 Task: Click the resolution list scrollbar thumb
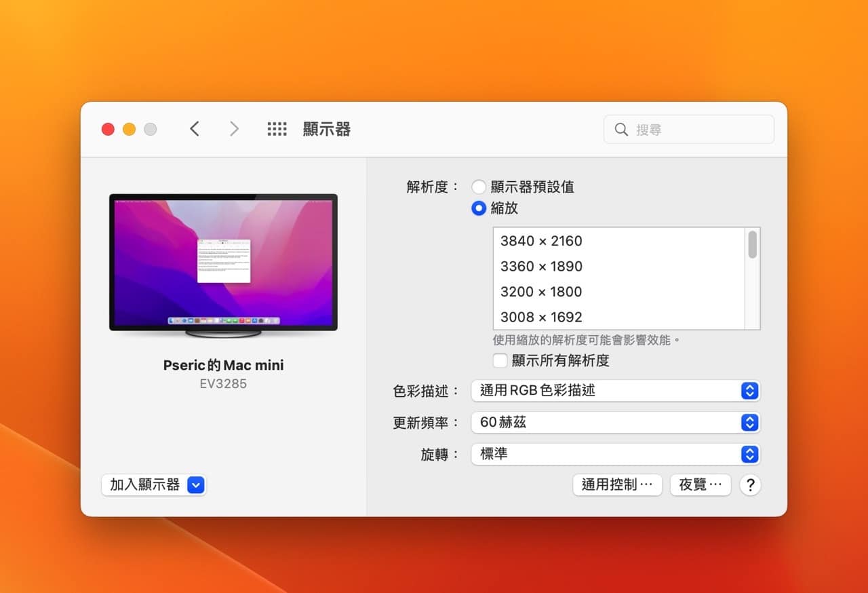[x=753, y=244]
